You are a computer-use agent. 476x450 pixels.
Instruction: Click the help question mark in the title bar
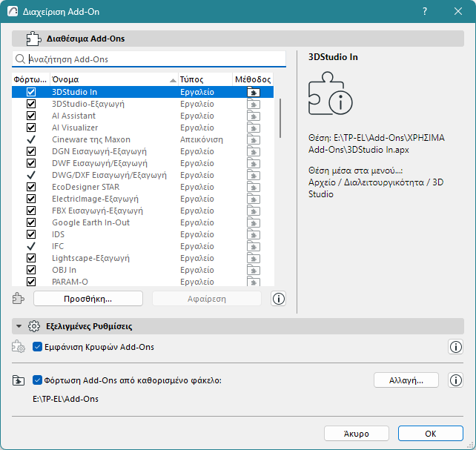pos(425,12)
